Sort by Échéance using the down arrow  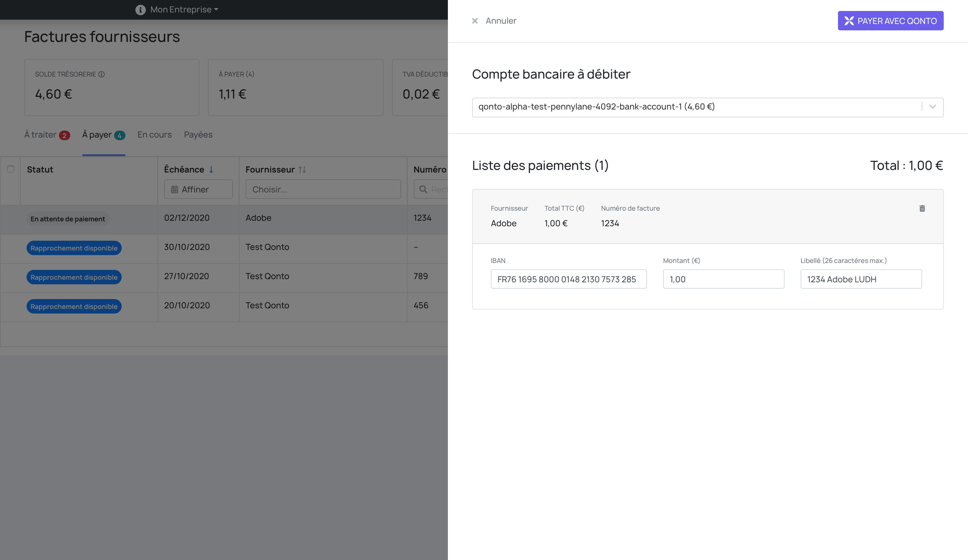[211, 169]
